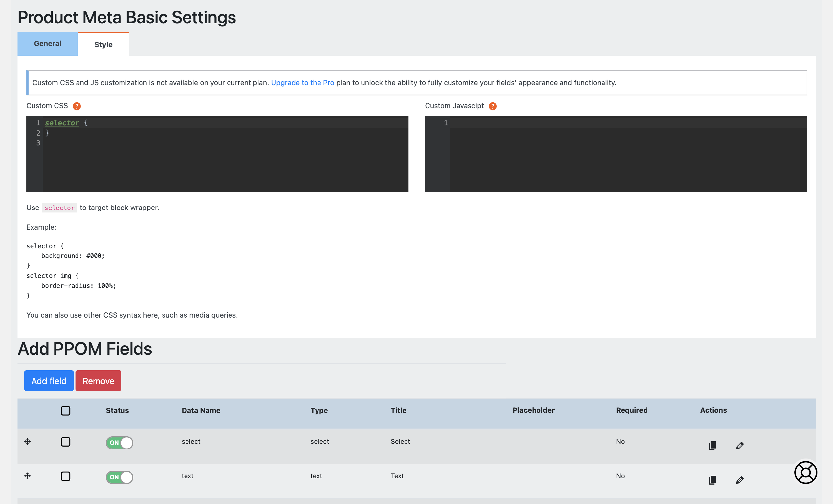
Task: Toggle off the select field status switch
Action: pyautogui.click(x=119, y=442)
